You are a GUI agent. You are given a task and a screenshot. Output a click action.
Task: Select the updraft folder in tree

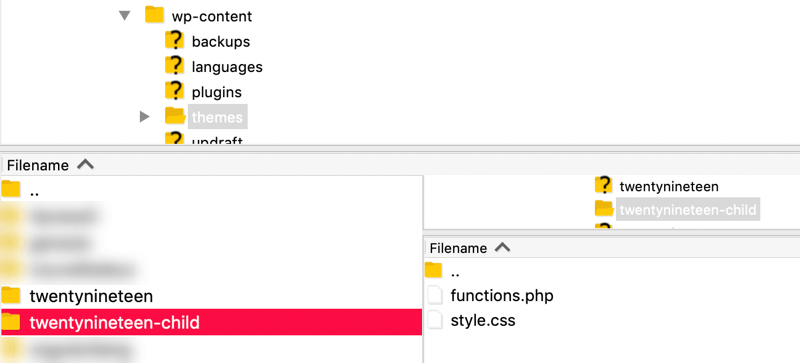click(x=217, y=140)
